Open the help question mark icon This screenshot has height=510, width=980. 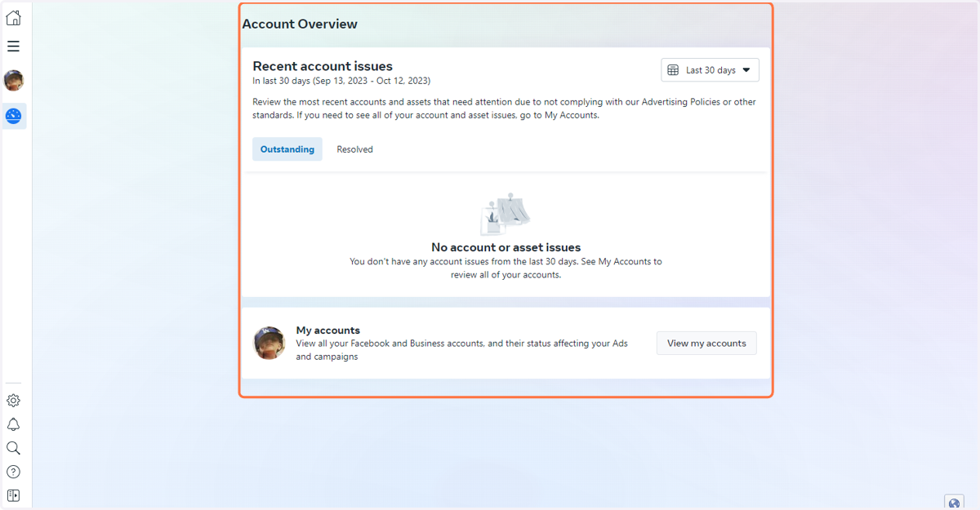(x=13, y=472)
